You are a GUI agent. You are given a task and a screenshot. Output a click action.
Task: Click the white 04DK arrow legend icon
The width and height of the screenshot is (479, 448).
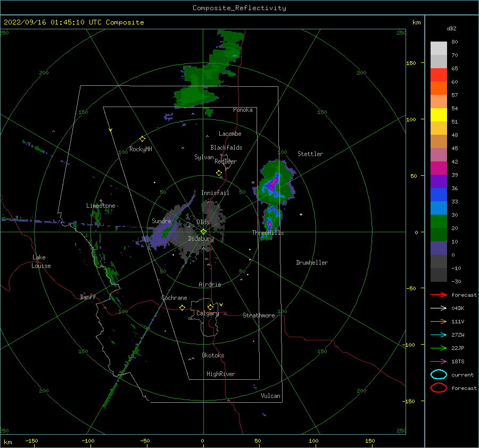[439, 308]
